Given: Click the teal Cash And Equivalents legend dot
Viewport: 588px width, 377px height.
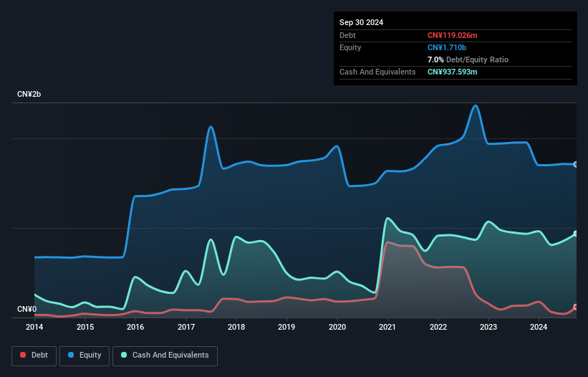Looking at the screenshot, I should point(124,355).
